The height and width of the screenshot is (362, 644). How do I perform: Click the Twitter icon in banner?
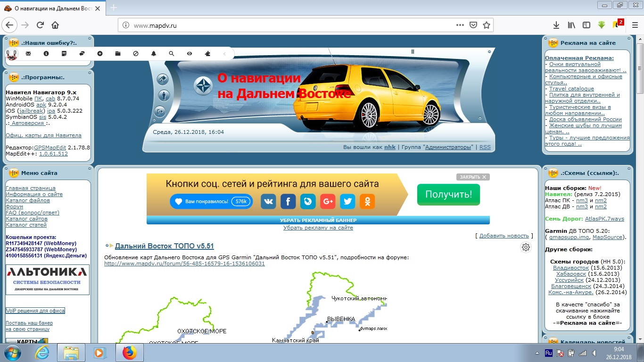[x=347, y=202]
